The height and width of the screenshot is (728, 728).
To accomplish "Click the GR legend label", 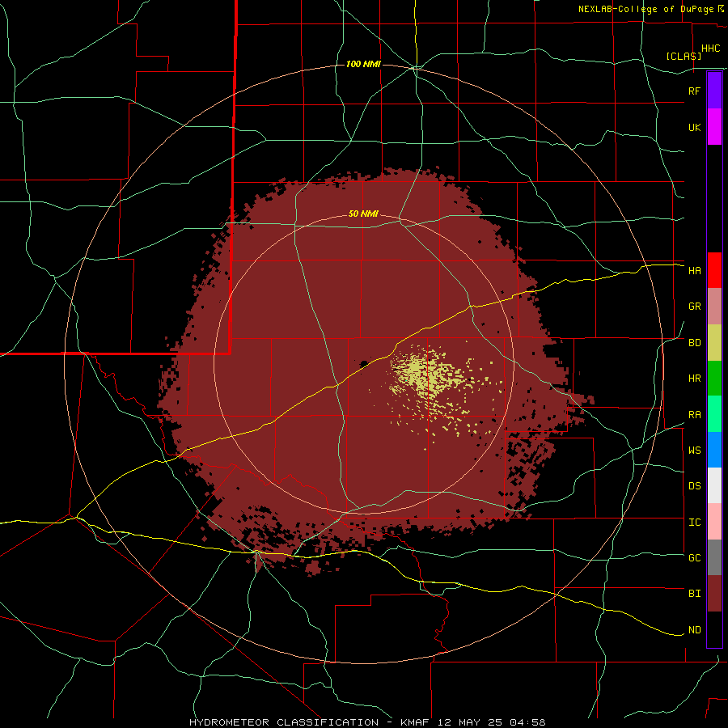I will 694,307.
